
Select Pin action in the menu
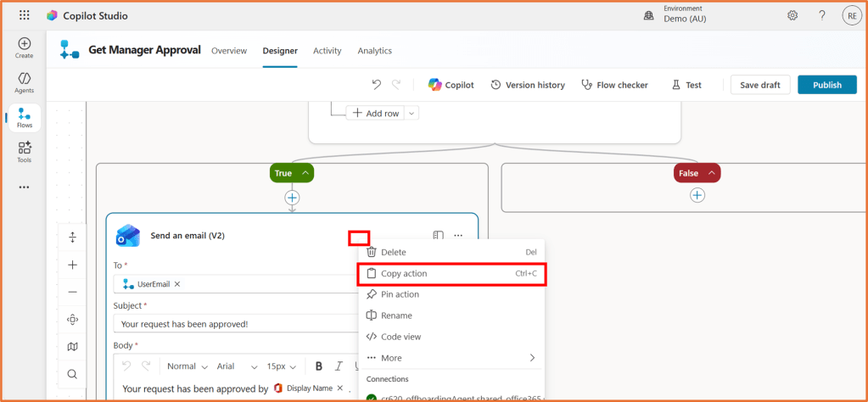point(451,295)
